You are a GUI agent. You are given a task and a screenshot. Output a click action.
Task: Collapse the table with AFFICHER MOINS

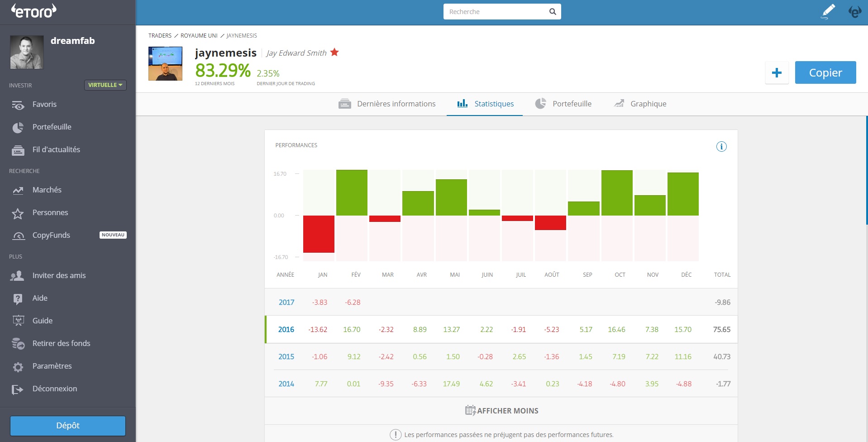point(501,411)
